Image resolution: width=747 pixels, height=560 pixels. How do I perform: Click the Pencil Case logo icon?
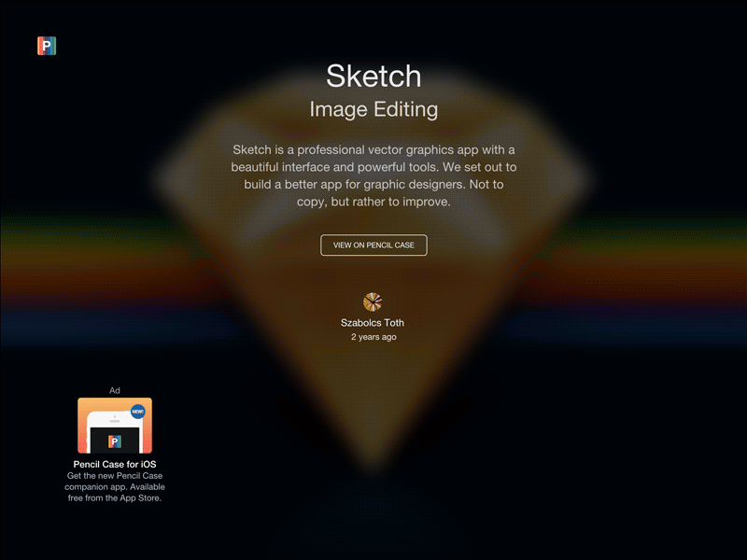coord(47,46)
